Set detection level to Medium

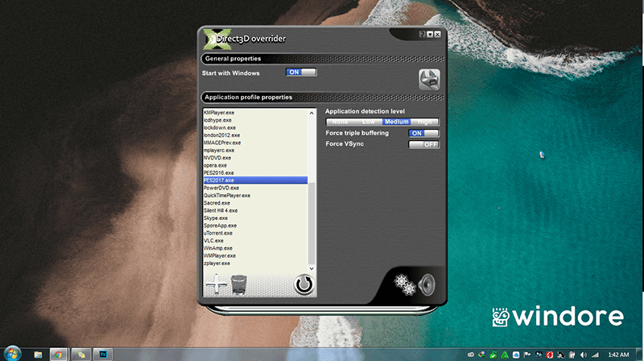[396, 122]
